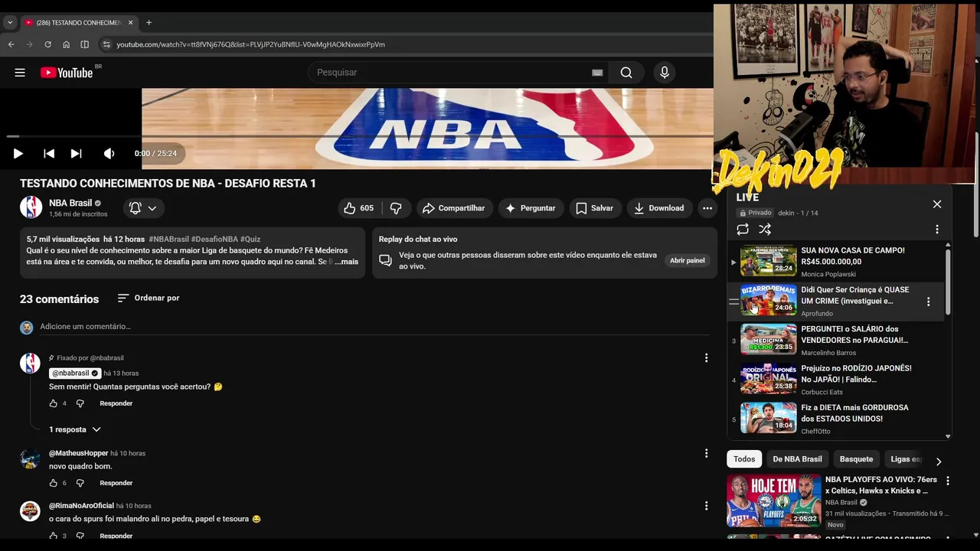Focus the Adicione um comentário field
Viewport: 980px width, 551px height.
coord(374,327)
